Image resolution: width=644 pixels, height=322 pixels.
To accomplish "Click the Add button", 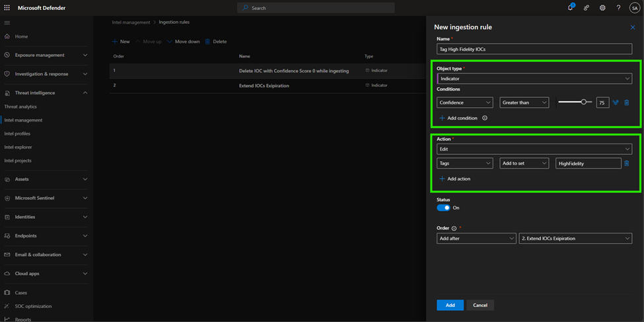I will (450, 305).
